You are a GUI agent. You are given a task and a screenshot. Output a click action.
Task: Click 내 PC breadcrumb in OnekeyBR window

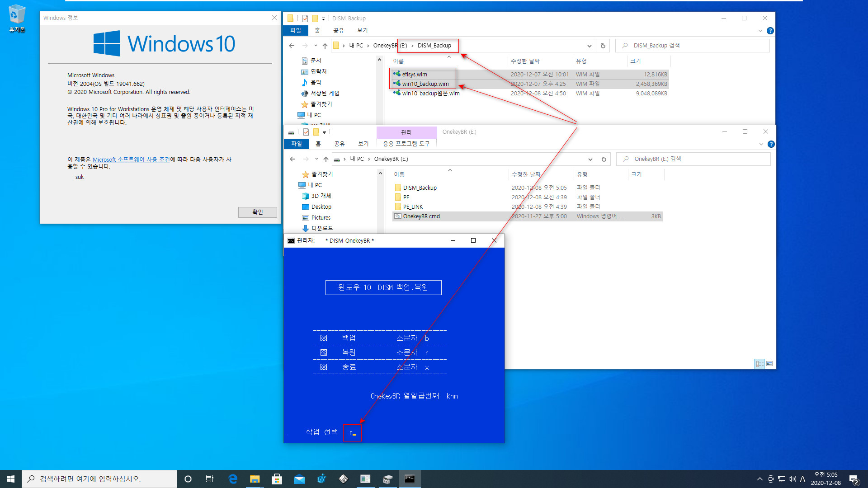[x=357, y=159]
